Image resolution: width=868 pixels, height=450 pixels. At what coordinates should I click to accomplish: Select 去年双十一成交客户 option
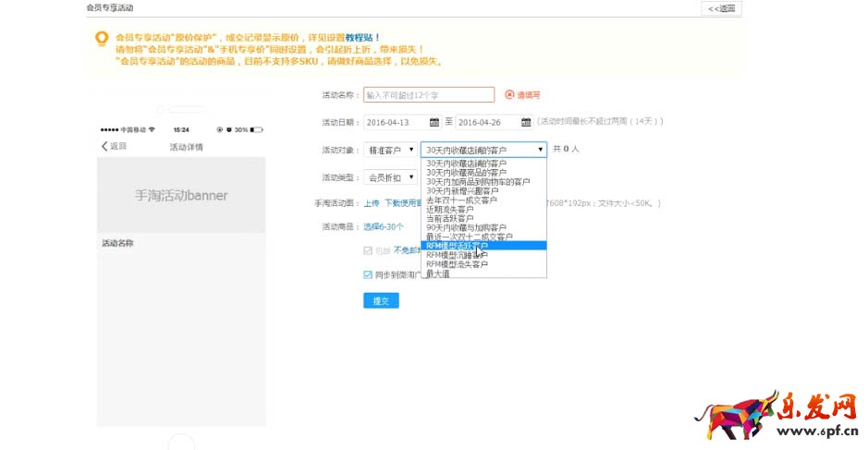462,200
